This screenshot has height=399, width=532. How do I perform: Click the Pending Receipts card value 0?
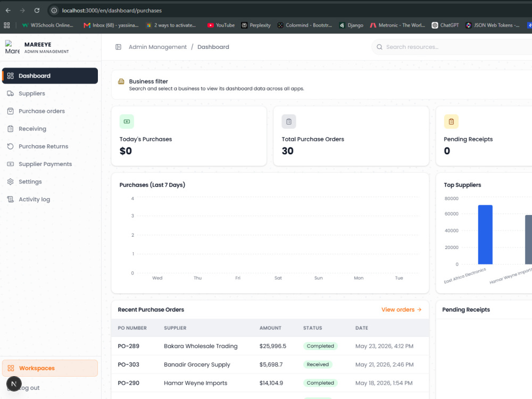[447, 151]
